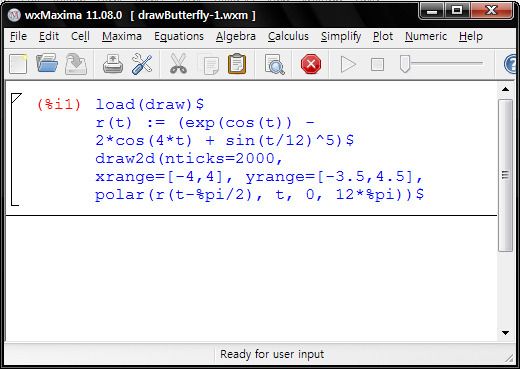
Task: Open Find with the magnifier icon
Action: (x=274, y=64)
